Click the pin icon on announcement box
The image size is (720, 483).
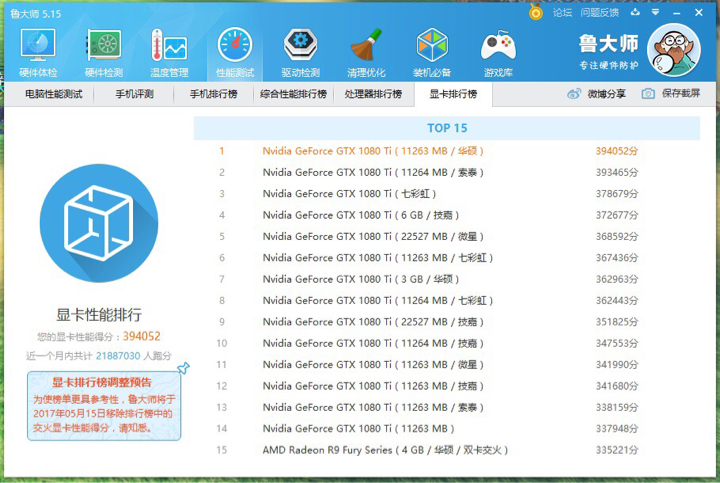[x=183, y=368]
